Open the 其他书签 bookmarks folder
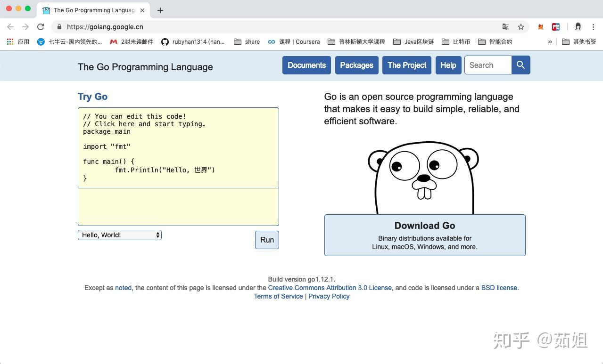Screen dimensions: 603x364 pos(578,41)
